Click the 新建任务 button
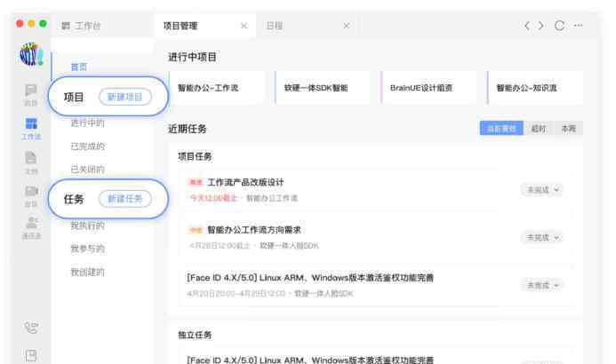 coord(125,199)
